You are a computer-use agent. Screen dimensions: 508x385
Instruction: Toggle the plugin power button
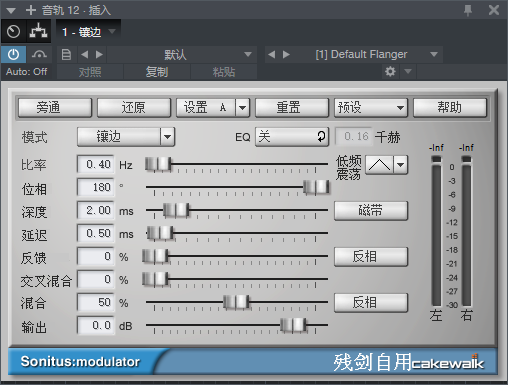click(13, 54)
